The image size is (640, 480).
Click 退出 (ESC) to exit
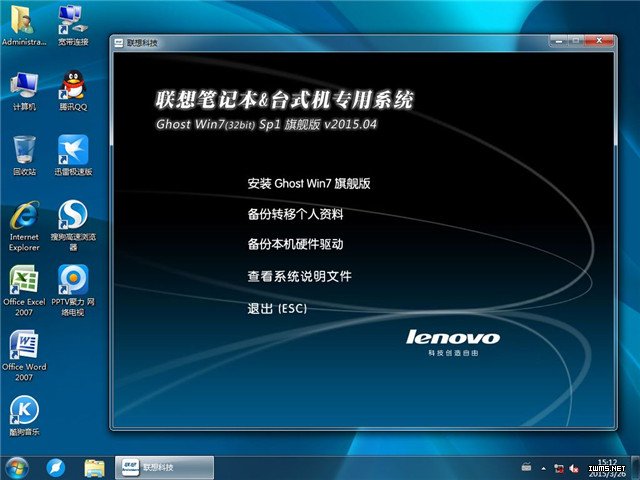coord(277,308)
